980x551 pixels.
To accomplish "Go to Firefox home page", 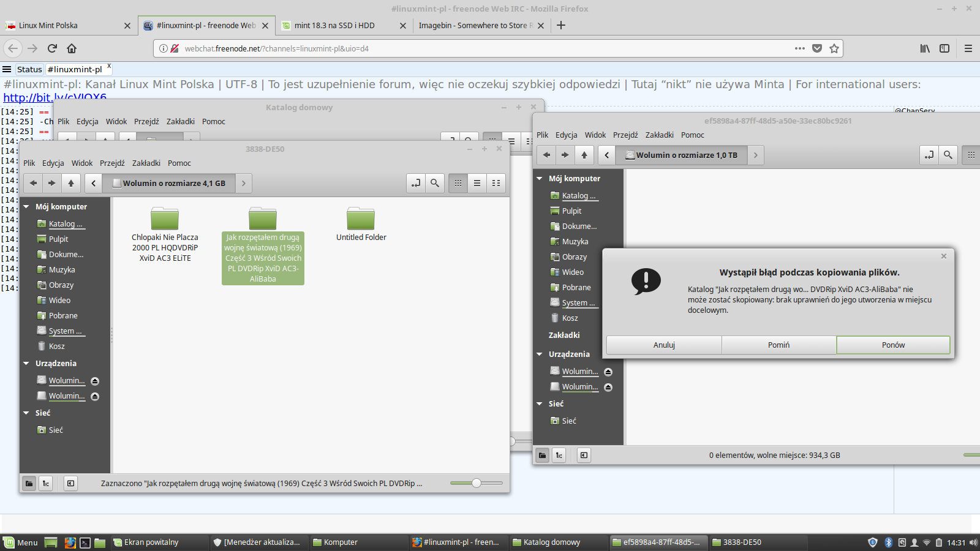I will pyautogui.click(x=72, y=48).
